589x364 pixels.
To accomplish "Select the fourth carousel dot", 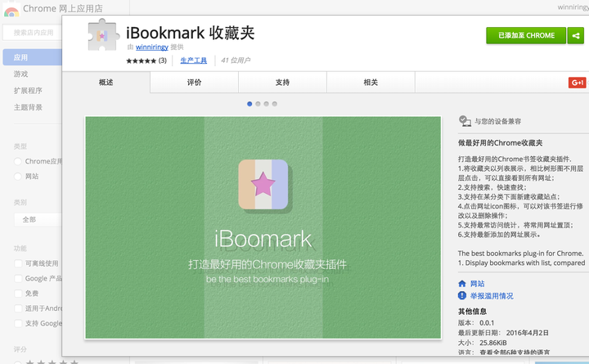I will [275, 104].
